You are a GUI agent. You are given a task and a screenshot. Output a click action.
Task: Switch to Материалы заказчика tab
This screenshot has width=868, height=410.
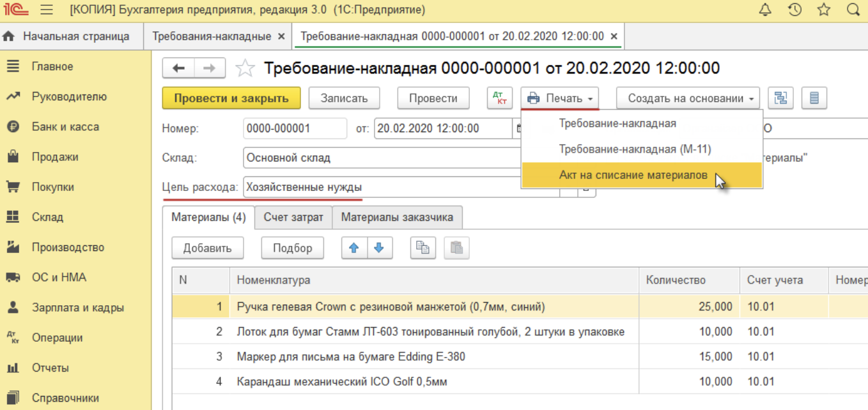[x=397, y=217]
